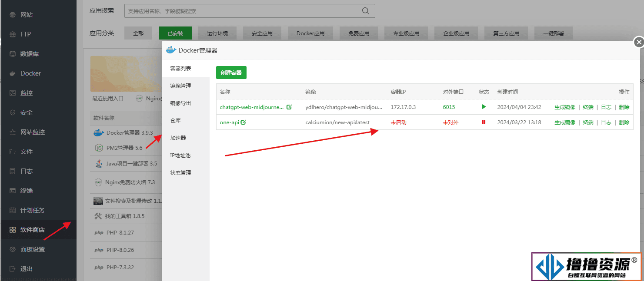Select the 一键部署 category

pos(554,33)
